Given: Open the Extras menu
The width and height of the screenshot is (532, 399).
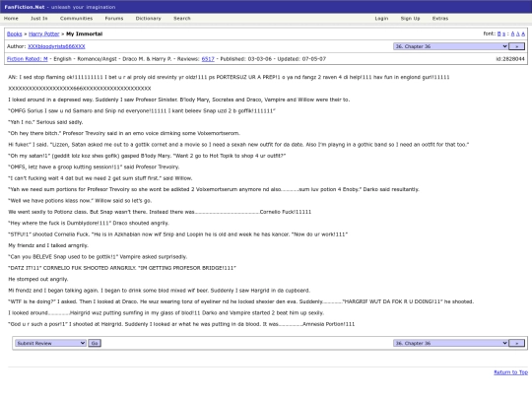Looking at the screenshot, I should [x=440, y=19].
